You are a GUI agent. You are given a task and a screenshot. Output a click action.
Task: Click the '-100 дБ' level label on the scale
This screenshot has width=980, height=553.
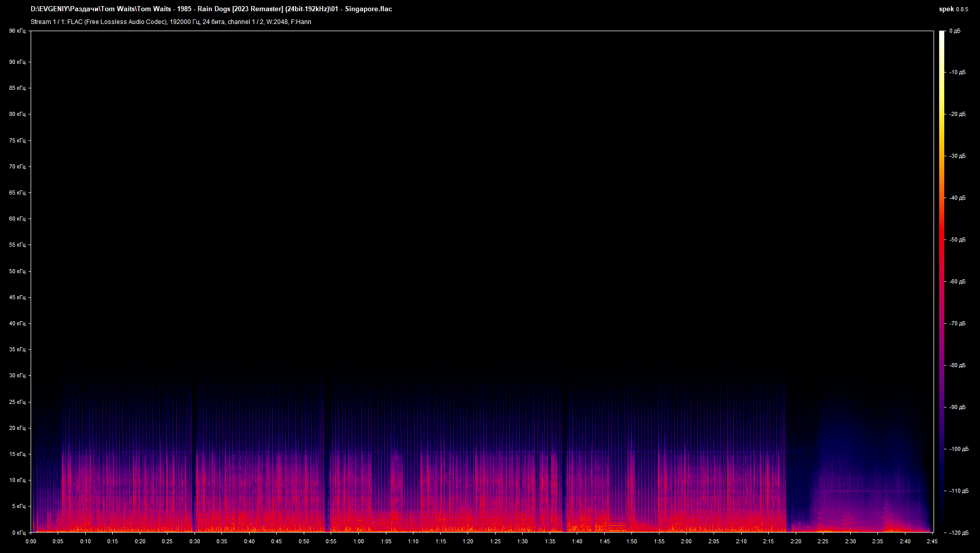[959, 449]
